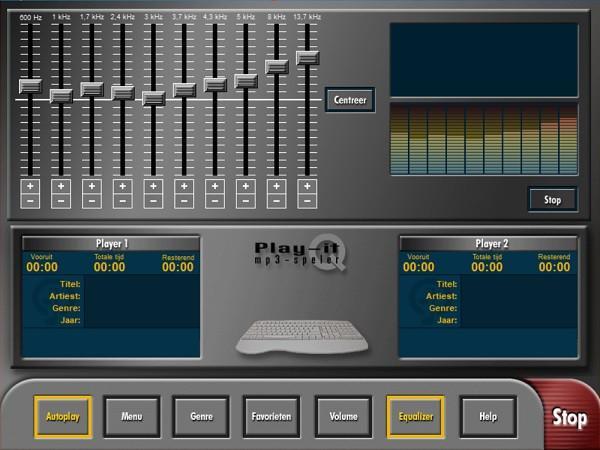The height and width of the screenshot is (450, 600).
Task: Click the empty dark display above the spectrum
Action: point(484,60)
